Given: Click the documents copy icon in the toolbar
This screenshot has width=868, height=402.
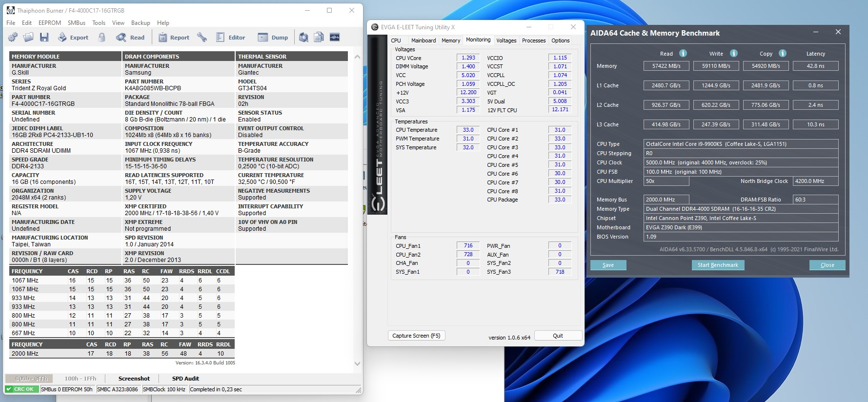Looking at the screenshot, I should [x=319, y=37].
